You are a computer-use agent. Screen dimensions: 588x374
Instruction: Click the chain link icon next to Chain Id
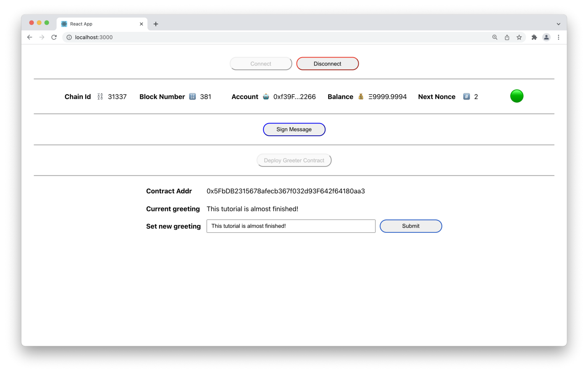(100, 97)
